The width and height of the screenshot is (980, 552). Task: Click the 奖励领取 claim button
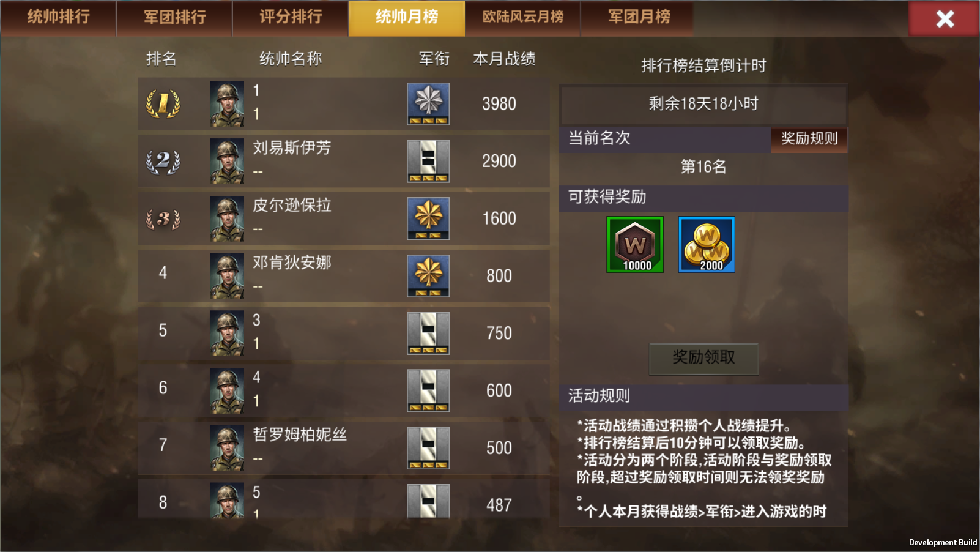[x=703, y=359]
